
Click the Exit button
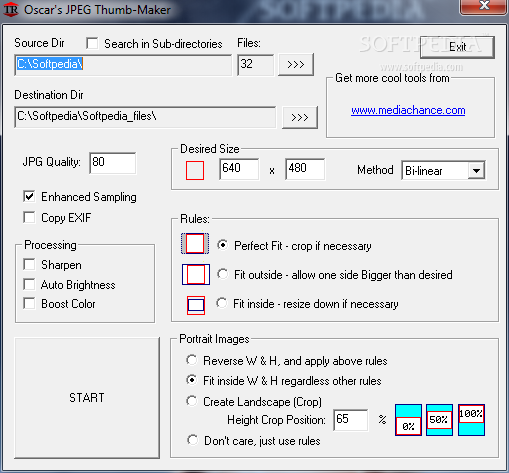457,47
